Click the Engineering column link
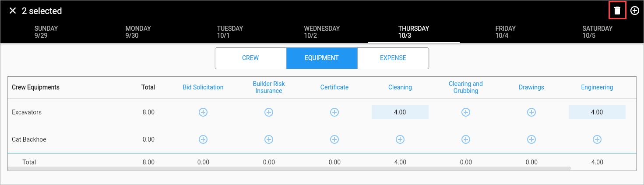This screenshot has width=644, height=185. coord(597,87)
